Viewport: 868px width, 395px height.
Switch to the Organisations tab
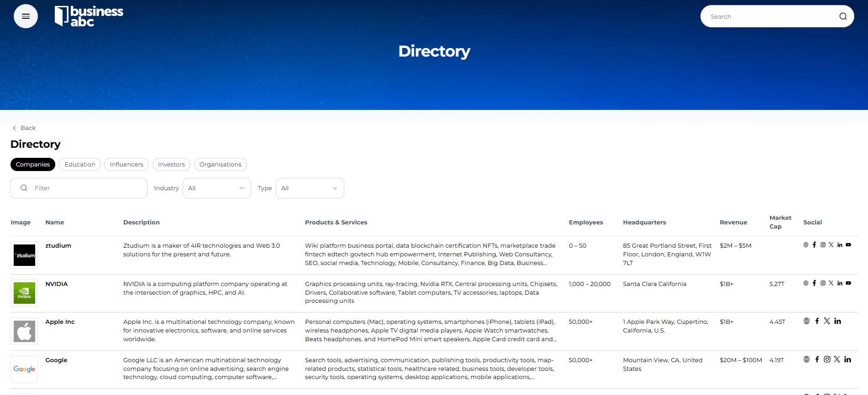tap(221, 165)
